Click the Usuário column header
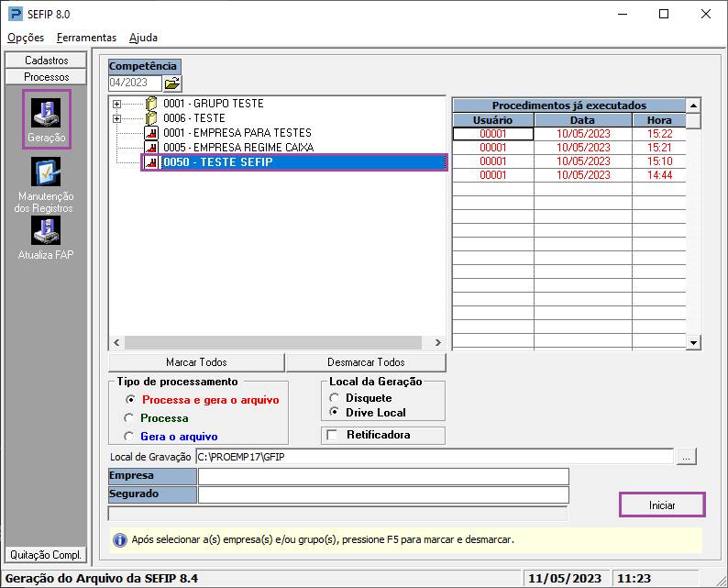The height and width of the screenshot is (588, 728). 492,120
